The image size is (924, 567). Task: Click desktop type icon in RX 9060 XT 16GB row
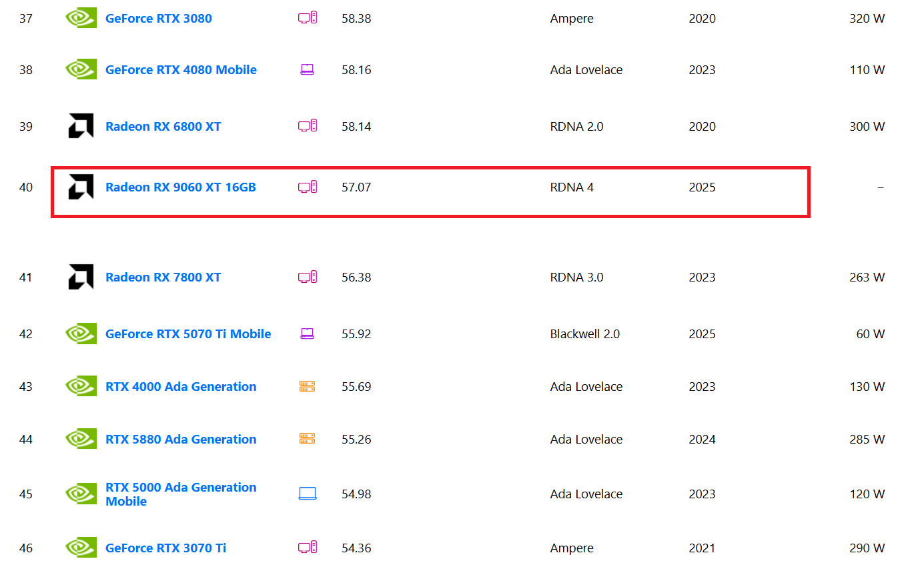click(308, 187)
